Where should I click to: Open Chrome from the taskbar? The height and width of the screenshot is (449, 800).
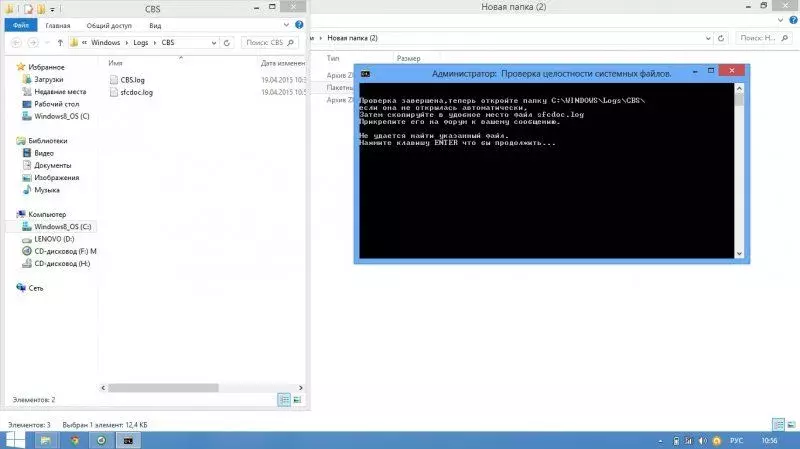click(x=74, y=440)
